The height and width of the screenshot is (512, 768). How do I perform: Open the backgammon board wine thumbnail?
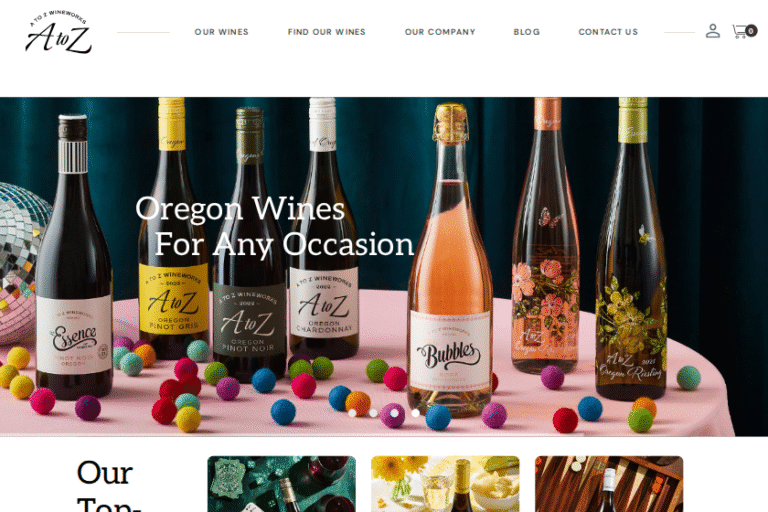click(609, 484)
